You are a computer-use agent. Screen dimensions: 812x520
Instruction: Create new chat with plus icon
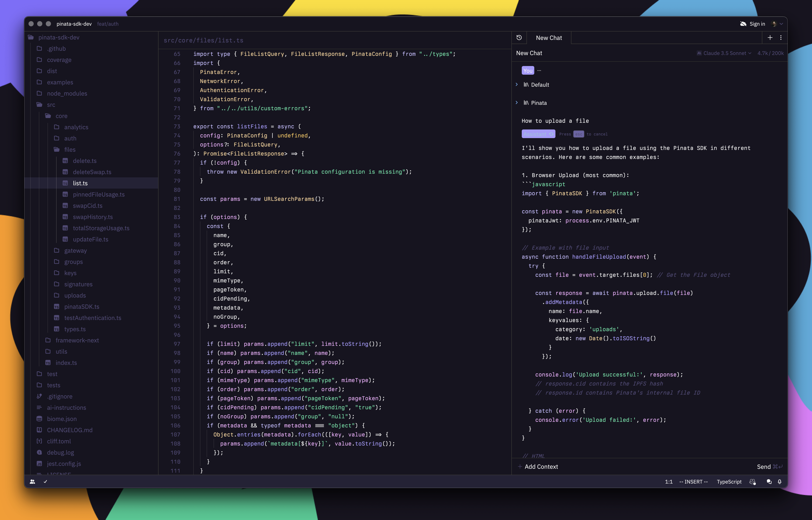(770, 38)
